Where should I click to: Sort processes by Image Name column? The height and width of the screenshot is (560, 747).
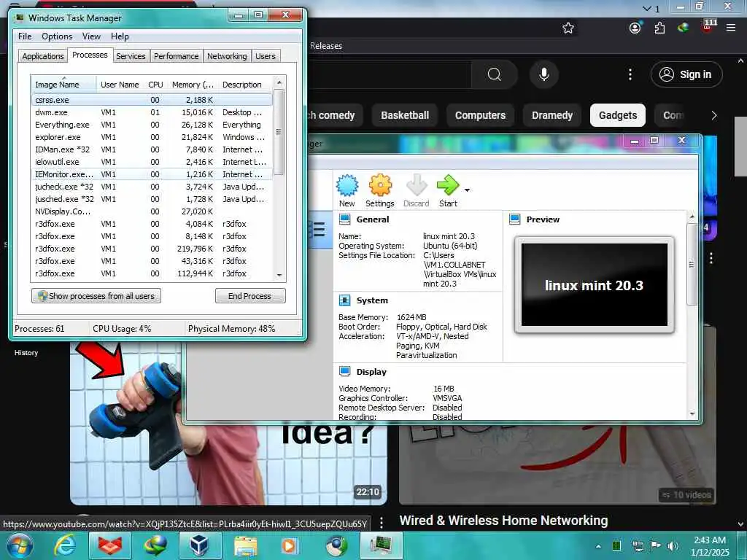64,85
